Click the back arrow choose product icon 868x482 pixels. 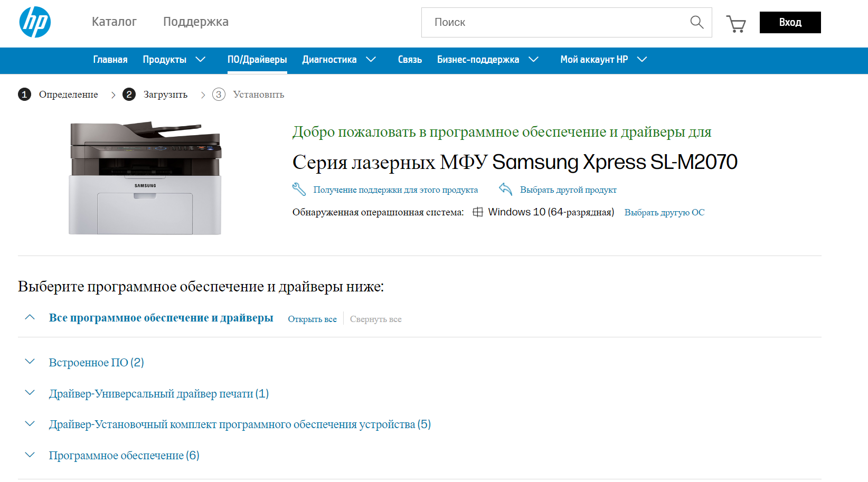tap(505, 189)
